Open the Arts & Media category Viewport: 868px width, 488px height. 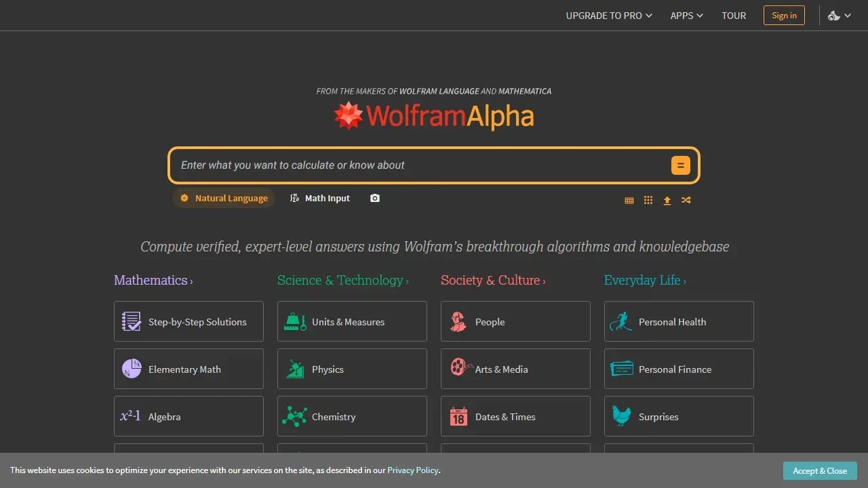(515, 369)
